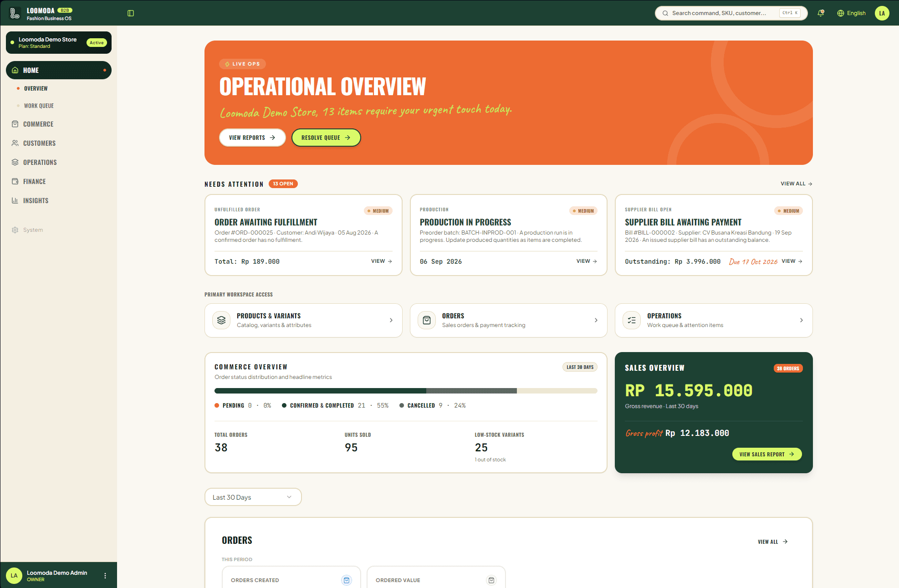Click the View Reports button
This screenshot has height=588, width=899.
tap(252, 138)
